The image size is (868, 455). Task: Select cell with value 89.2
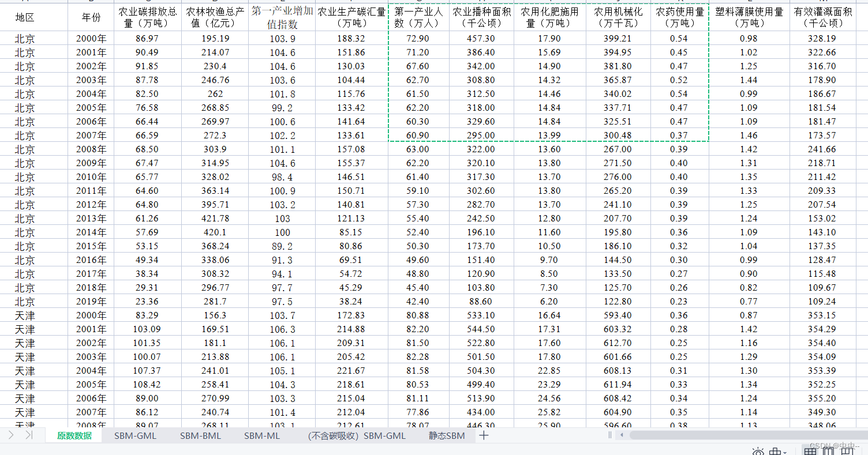point(282,246)
